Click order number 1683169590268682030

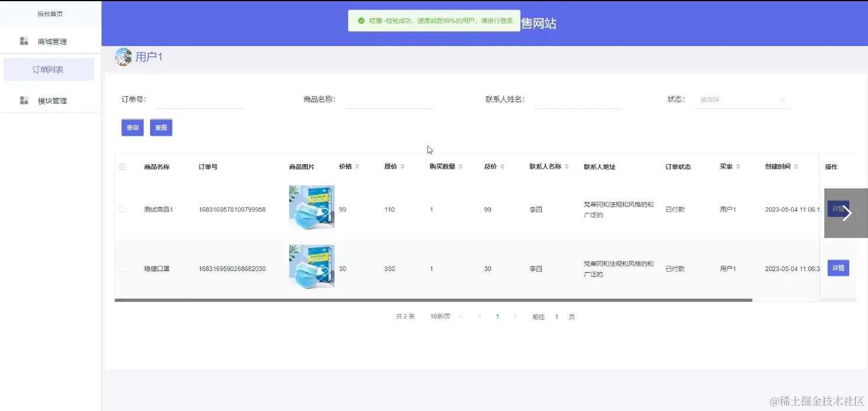pyautogui.click(x=232, y=269)
